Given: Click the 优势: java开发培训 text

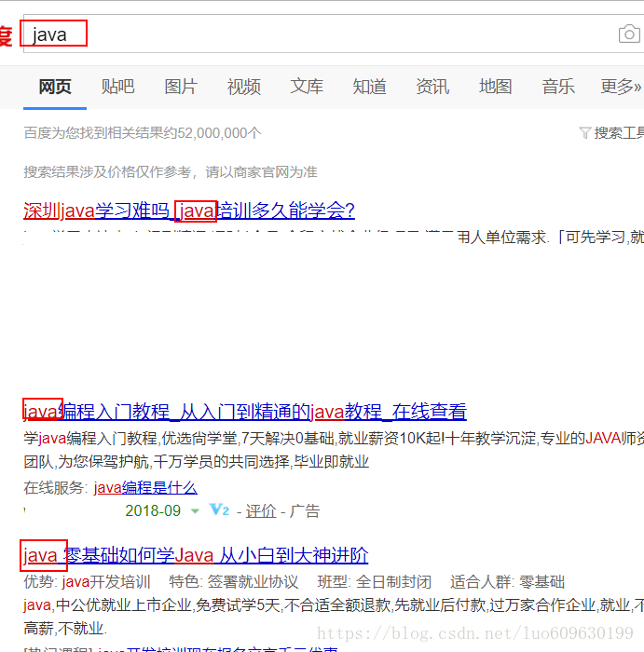Looking at the screenshot, I should point(87,582).
